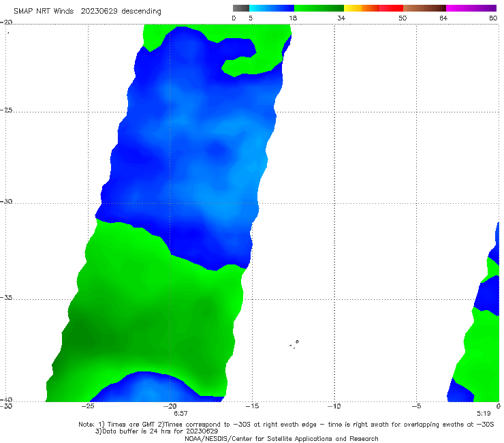Viewport: 504px width, 443px height.
Task: Click the color bar label '50'
Action: coord(403,18)
